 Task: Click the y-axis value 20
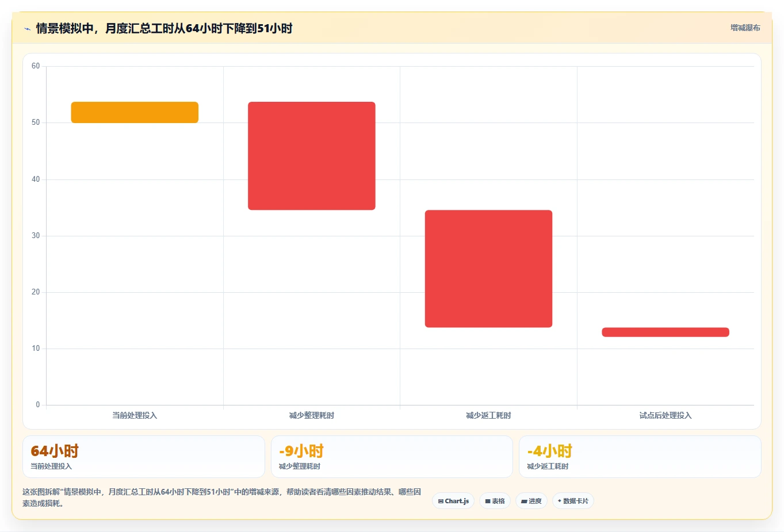point(36,292)
